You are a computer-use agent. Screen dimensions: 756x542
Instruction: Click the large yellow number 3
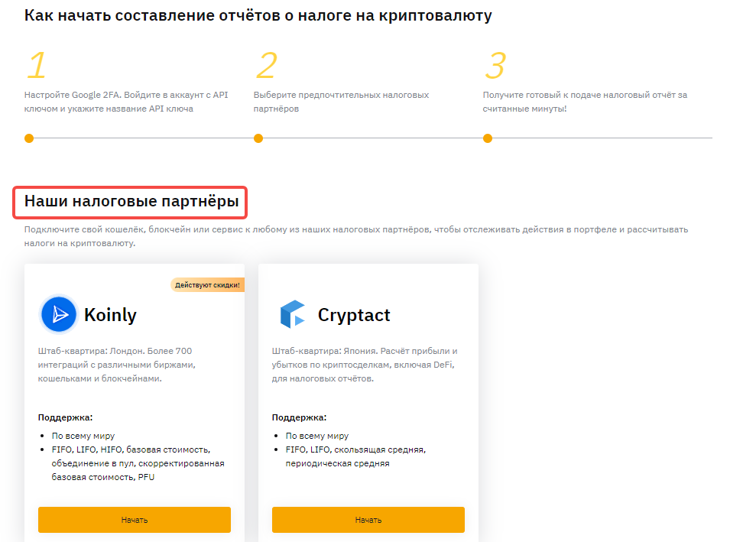point(495,67)
